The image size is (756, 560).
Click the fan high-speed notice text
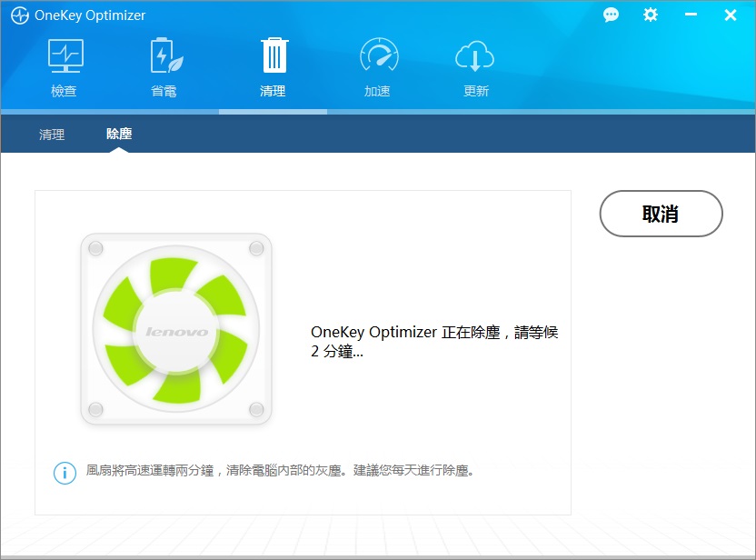280,470
